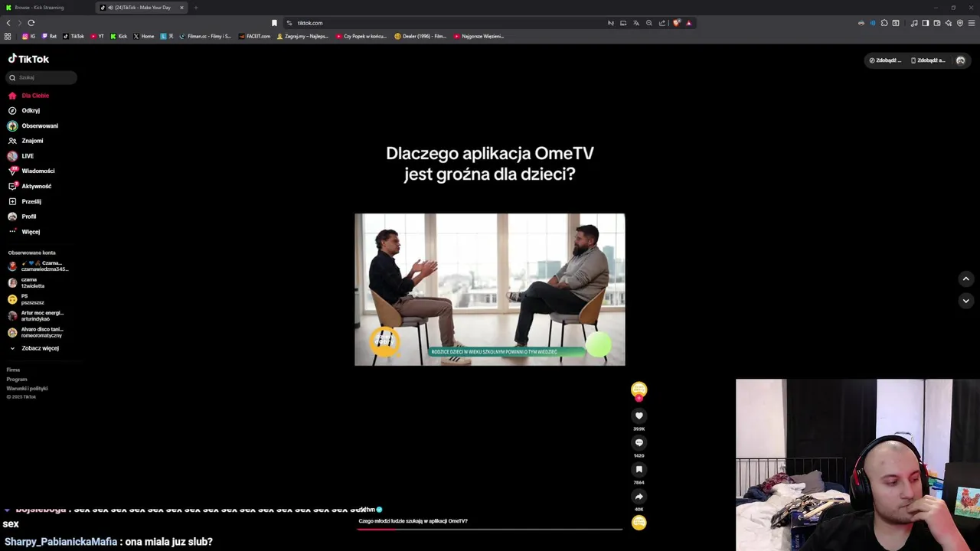980x551 pixels.
Task: Open the Dealer (1996) - Film bookmark
Action: point(420,36)
